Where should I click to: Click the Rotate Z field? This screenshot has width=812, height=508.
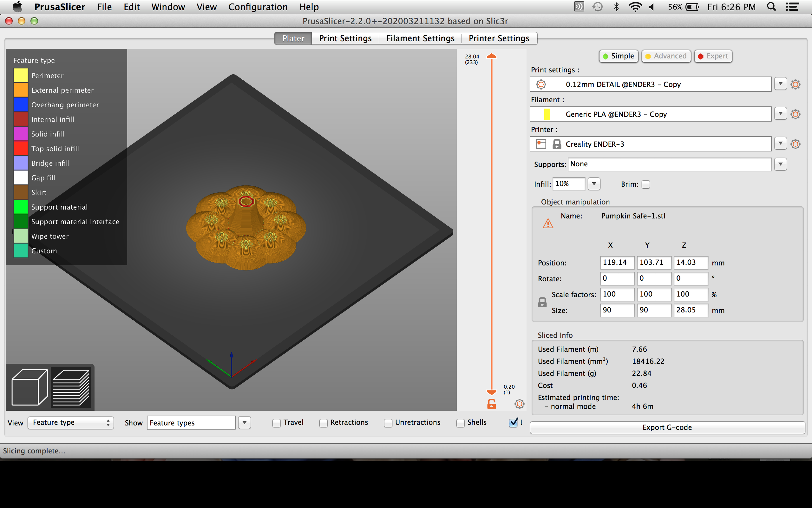(x=691, y=278)
